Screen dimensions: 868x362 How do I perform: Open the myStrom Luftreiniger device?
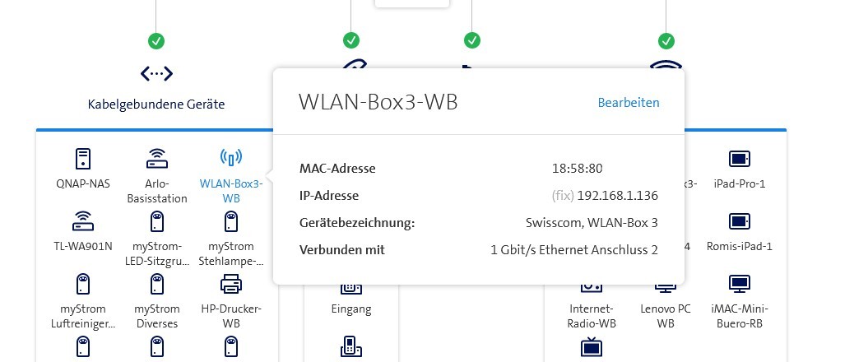click(81, 285)
